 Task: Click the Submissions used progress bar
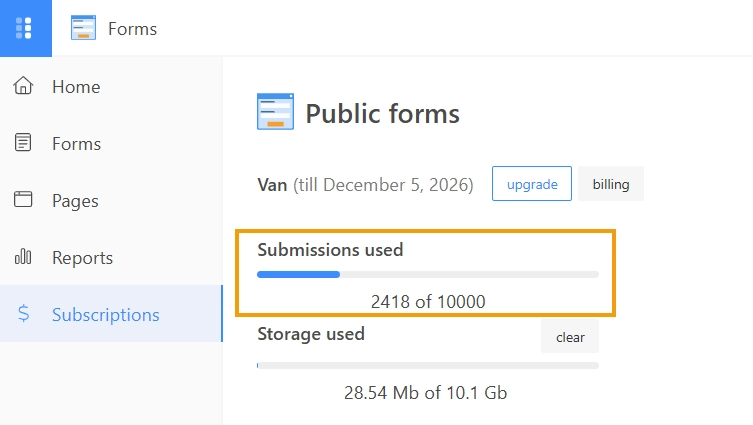click(x=427, y=274)
